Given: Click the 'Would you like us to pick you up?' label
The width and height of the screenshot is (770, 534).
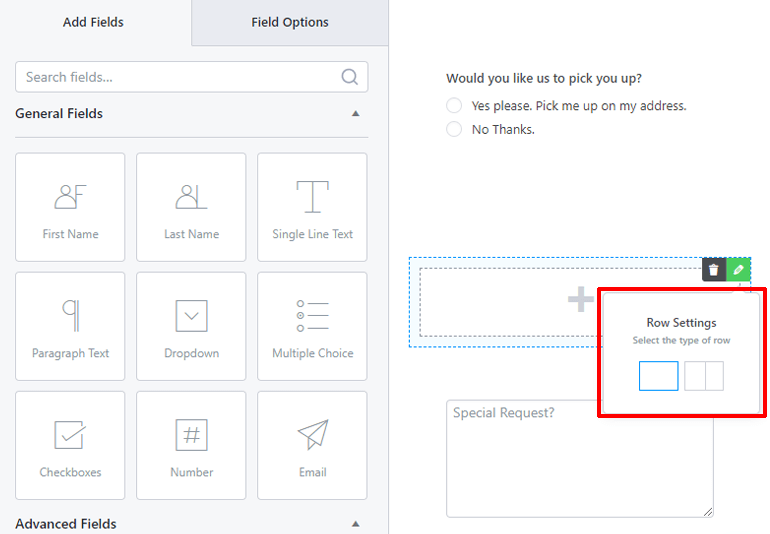Looking at the screenshot, I should pyautogui.click(x=544, y=79).
